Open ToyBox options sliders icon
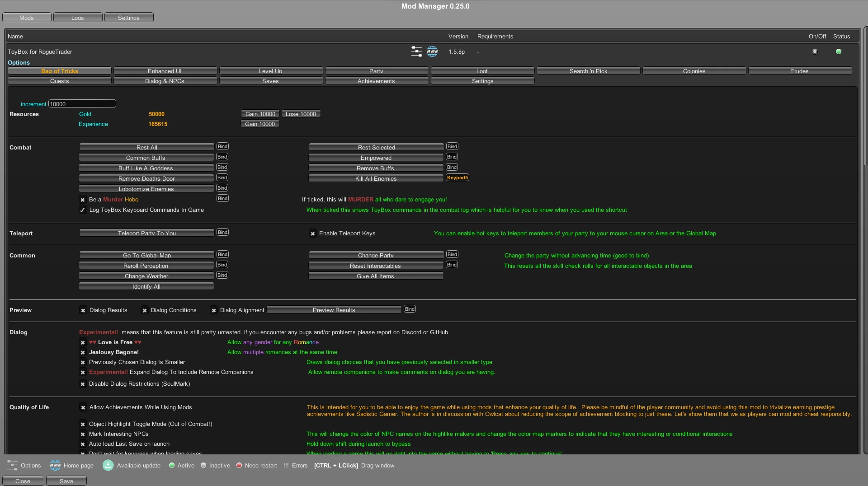This screenshot has width=868, height=486. (416, 51)
